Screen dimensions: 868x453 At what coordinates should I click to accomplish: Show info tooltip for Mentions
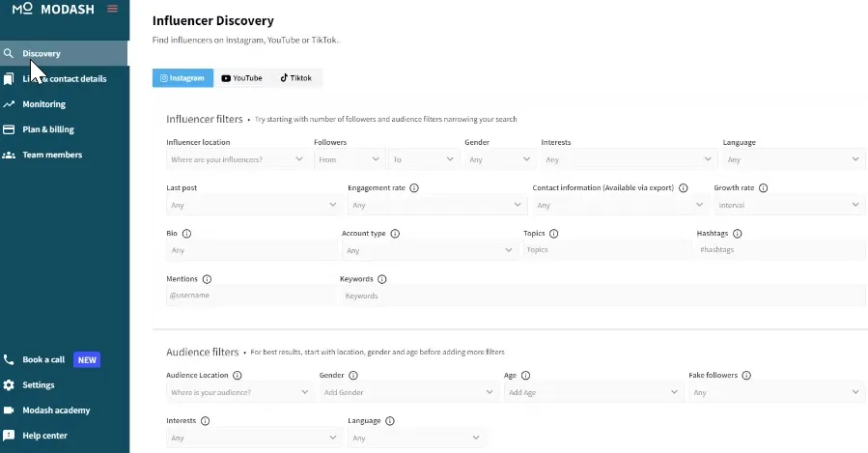[207, 279]
